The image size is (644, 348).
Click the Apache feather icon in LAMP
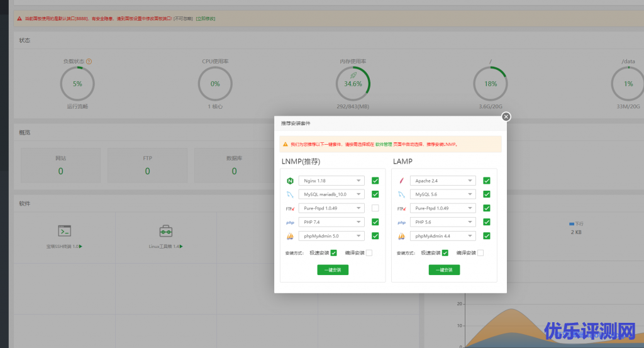point(401,181)
